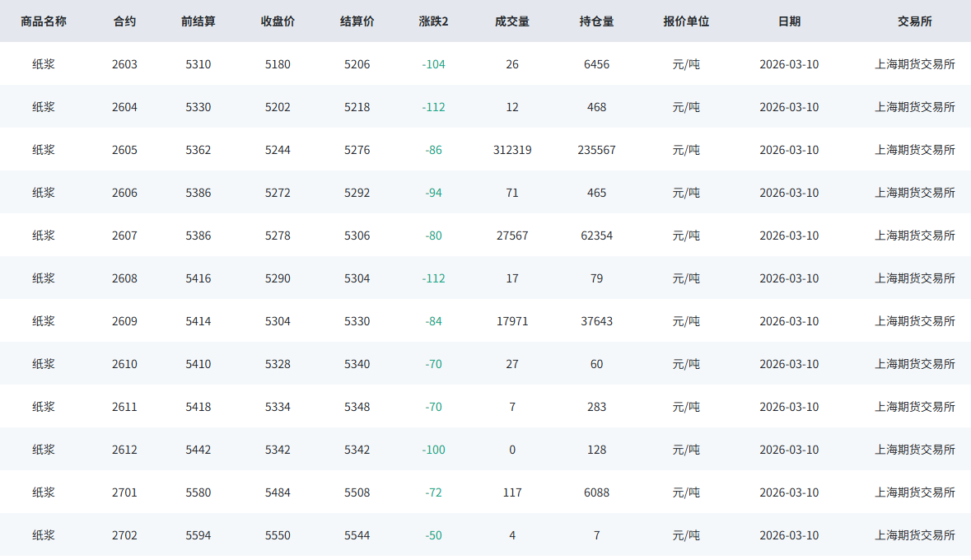Click the 日期 column header
This screenshot has height=560, width=971.
[x=788, y=21]
